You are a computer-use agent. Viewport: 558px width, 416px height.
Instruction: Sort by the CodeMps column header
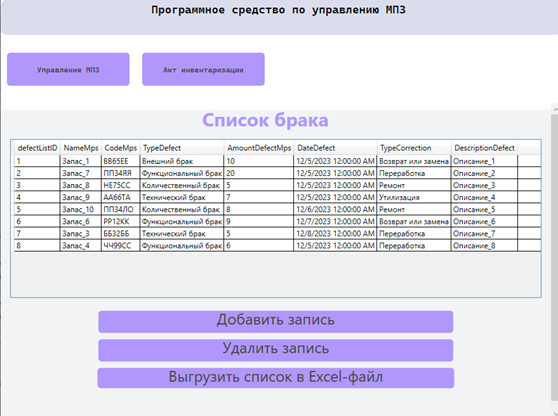(121, 148)
